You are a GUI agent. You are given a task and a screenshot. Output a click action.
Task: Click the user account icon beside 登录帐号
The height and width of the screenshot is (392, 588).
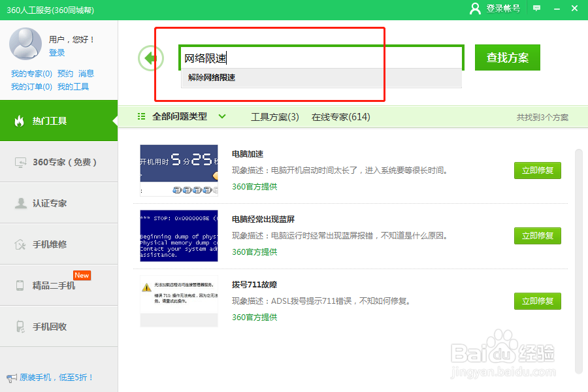[475, 8]
